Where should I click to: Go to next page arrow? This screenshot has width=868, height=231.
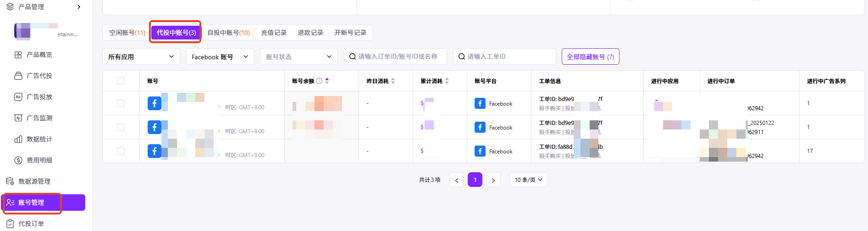point(493,180)
